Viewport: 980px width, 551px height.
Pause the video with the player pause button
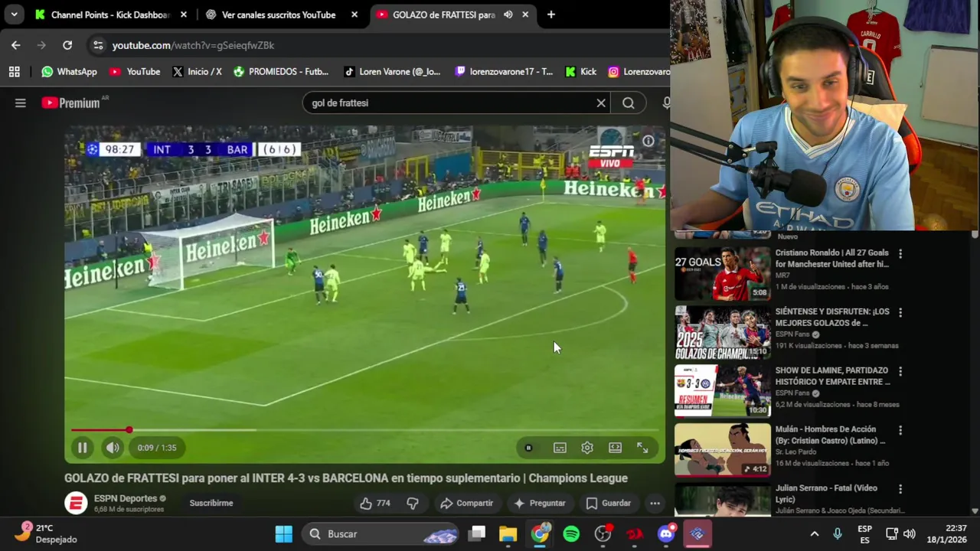pyautogui.click(x=82, y=448)
